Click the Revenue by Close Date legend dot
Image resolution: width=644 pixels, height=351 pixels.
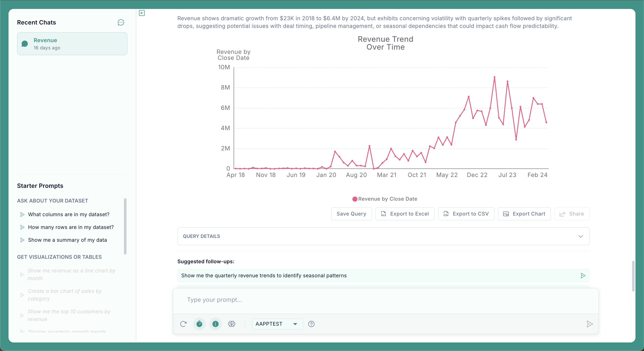click(355, 199)
